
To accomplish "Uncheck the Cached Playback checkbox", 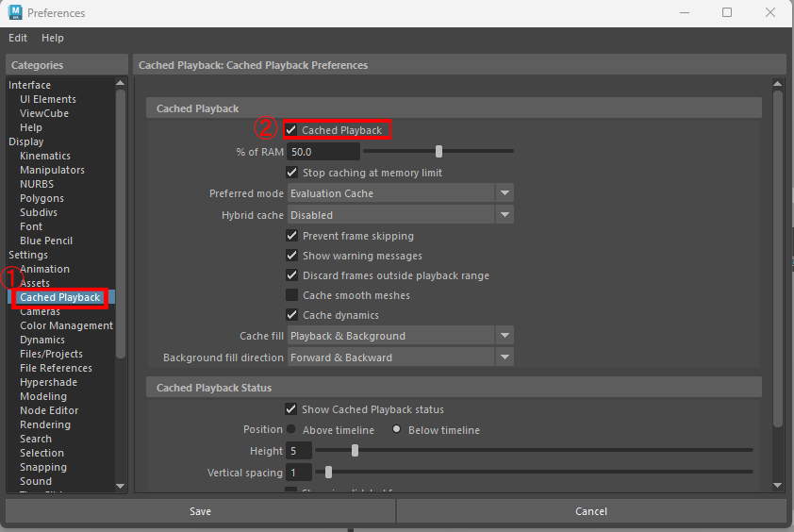I will point(292,130).
